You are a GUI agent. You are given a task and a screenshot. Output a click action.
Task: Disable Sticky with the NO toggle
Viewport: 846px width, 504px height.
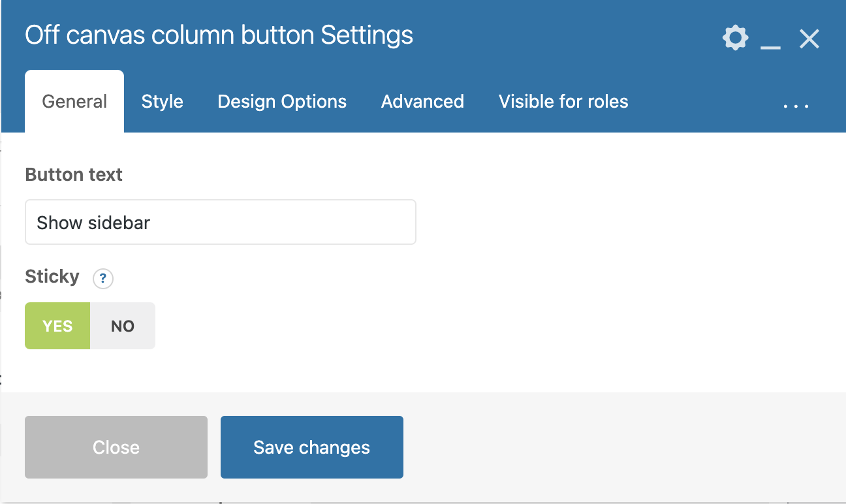[x=123, y=326]
